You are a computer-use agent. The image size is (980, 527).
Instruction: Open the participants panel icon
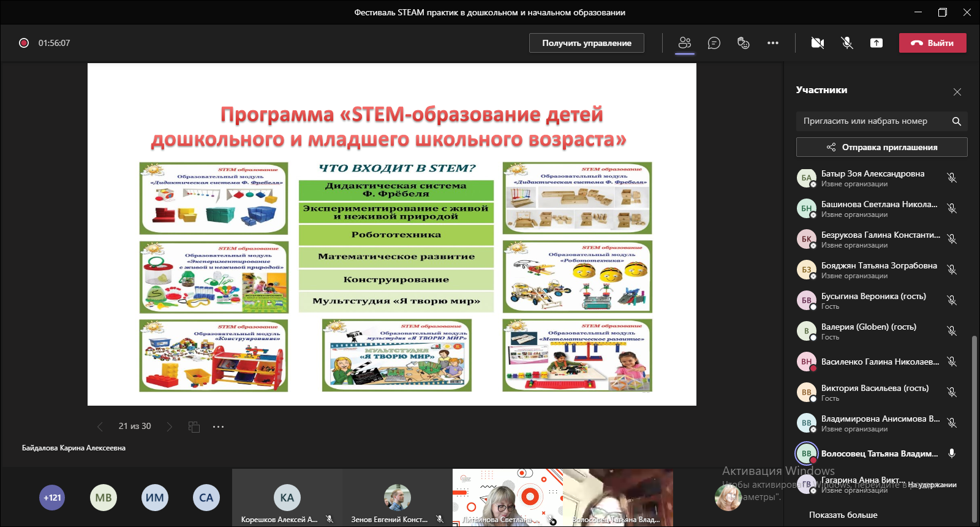pos(685,43)
